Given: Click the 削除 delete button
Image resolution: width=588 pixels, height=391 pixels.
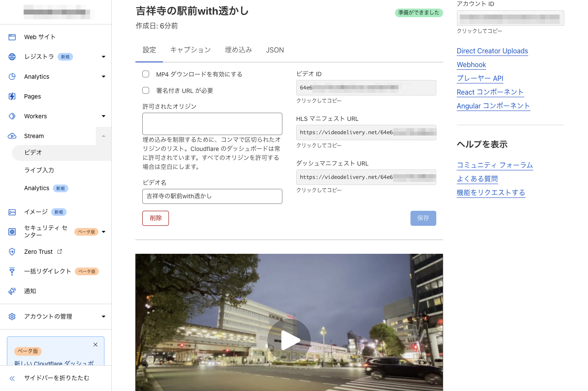Looking at the screenshot, I should 155,218.
